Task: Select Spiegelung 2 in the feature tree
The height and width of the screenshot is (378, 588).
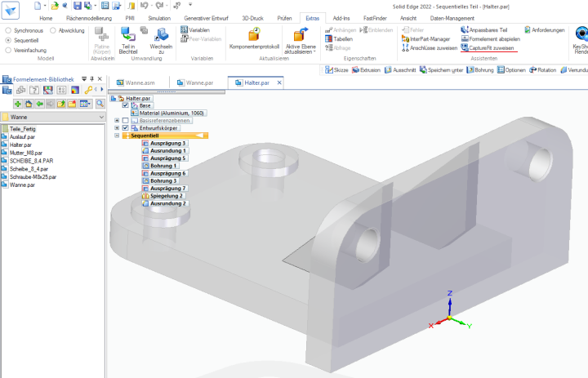Action: coord(163,196)
